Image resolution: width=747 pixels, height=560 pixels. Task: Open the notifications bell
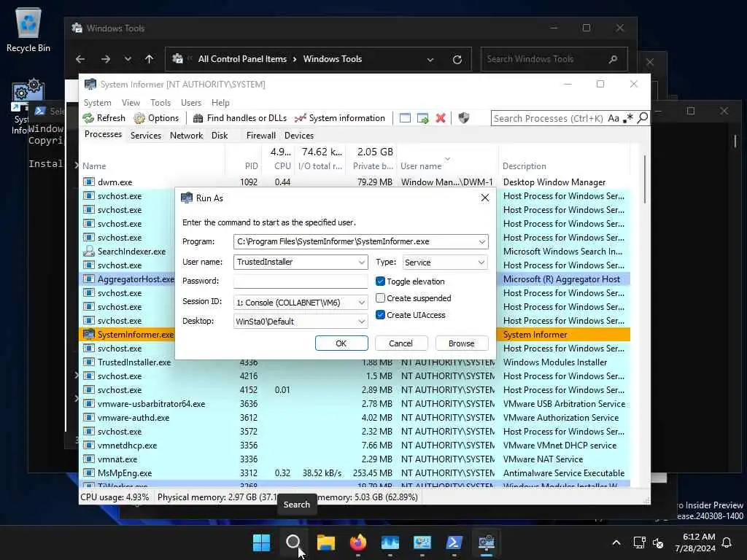pyautogui.click(x=727, y=542)
